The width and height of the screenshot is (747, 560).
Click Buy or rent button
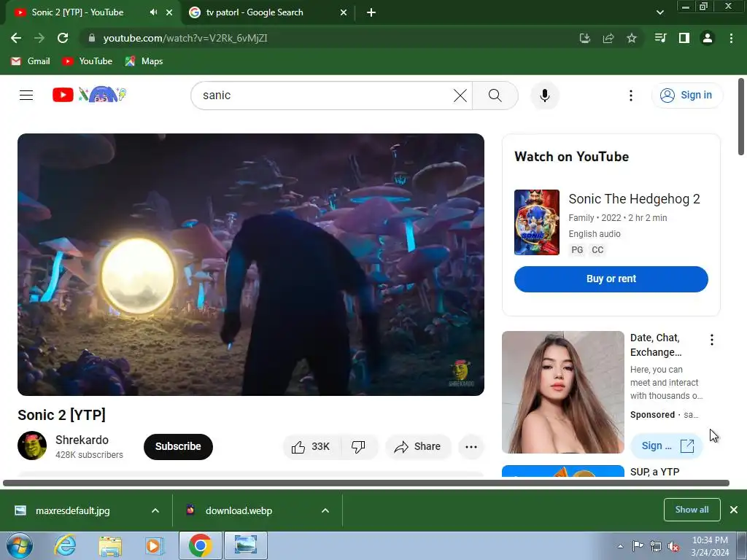[x=611, y=279]
